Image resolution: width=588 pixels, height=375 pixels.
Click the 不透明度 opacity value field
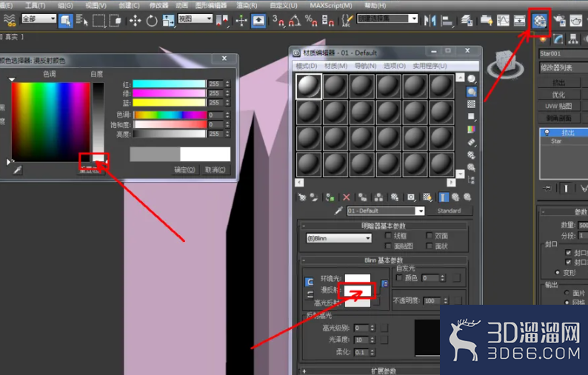tap(432, 301)
